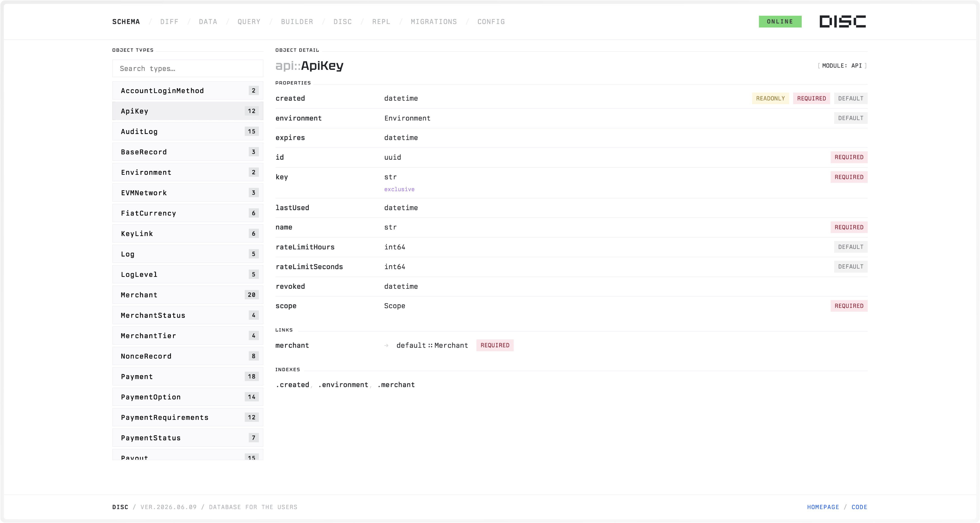
Task: Click the MODULE: API label
Action: (x=842, y=66)
